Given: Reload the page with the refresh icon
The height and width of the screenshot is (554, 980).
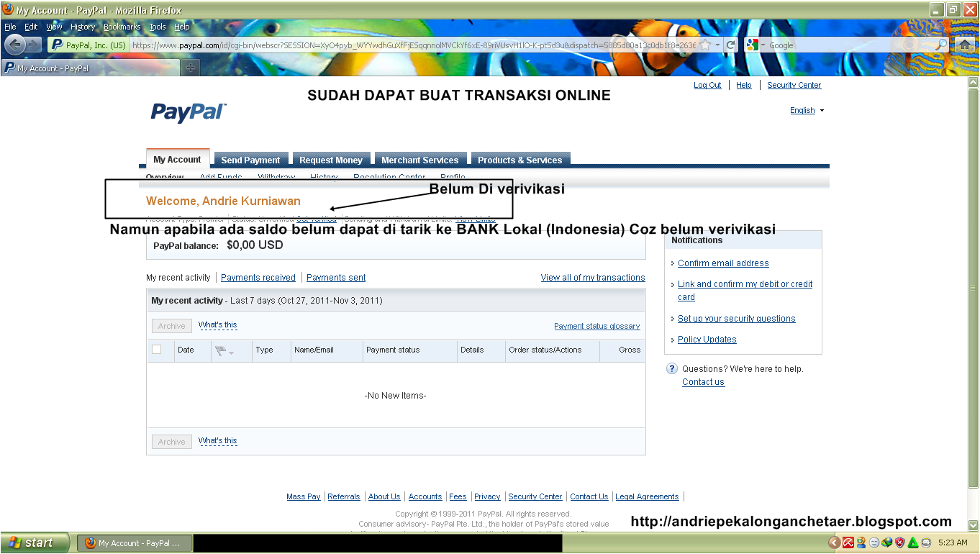Looking at the screenshot, I should click(730, 45).
